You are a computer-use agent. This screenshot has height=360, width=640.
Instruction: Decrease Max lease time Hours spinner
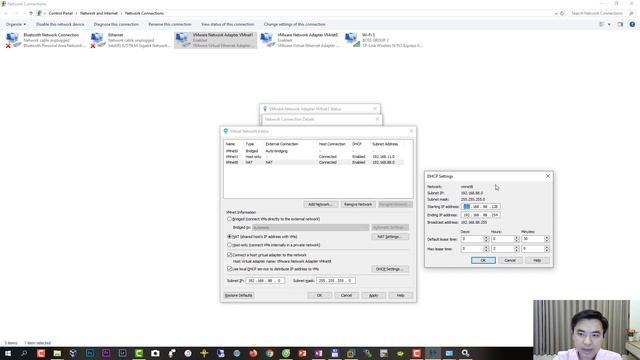(x=516, y=250)
